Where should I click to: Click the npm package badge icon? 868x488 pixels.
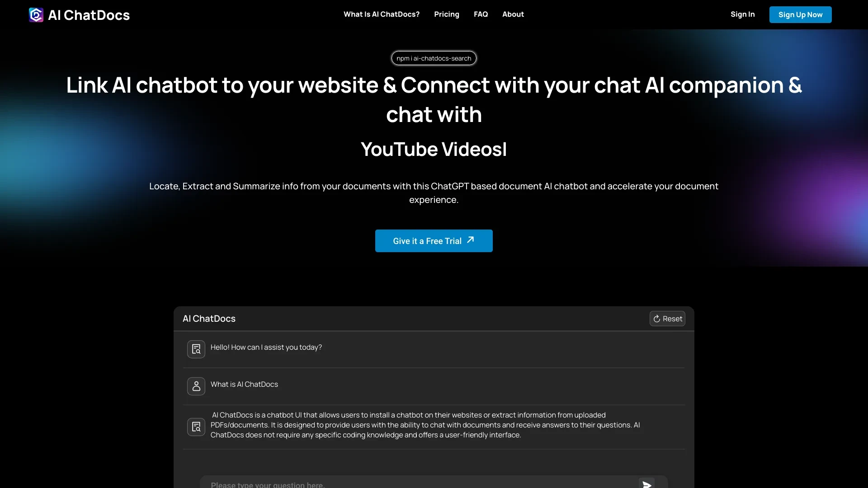tap(434, 58)
